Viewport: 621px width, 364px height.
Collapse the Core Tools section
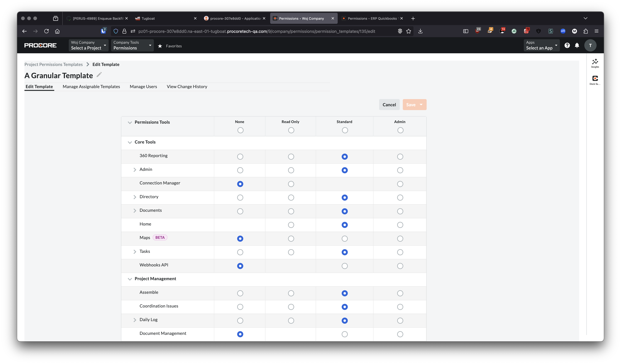coord(130,142)
